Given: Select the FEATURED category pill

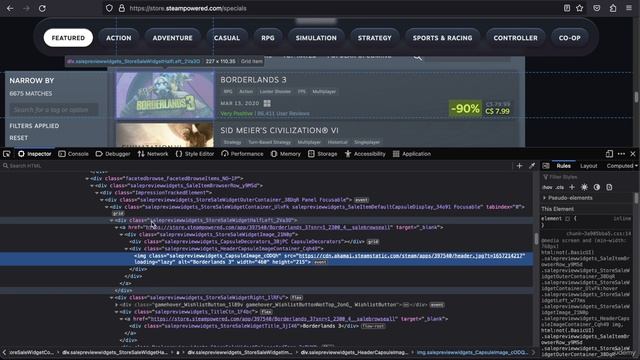Looking at the screenshot, I should (x=68, y=38).
